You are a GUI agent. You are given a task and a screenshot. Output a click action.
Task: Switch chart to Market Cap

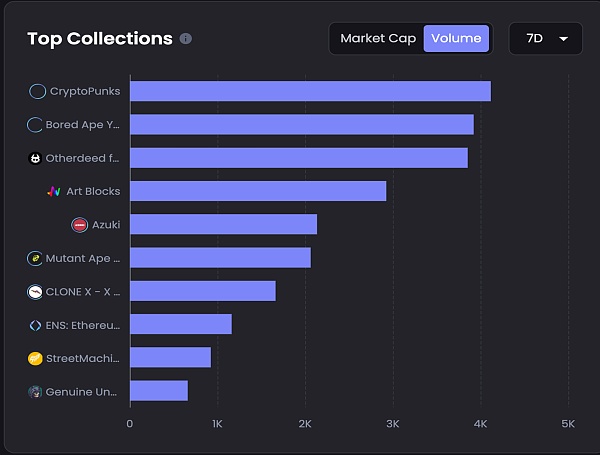377,39
